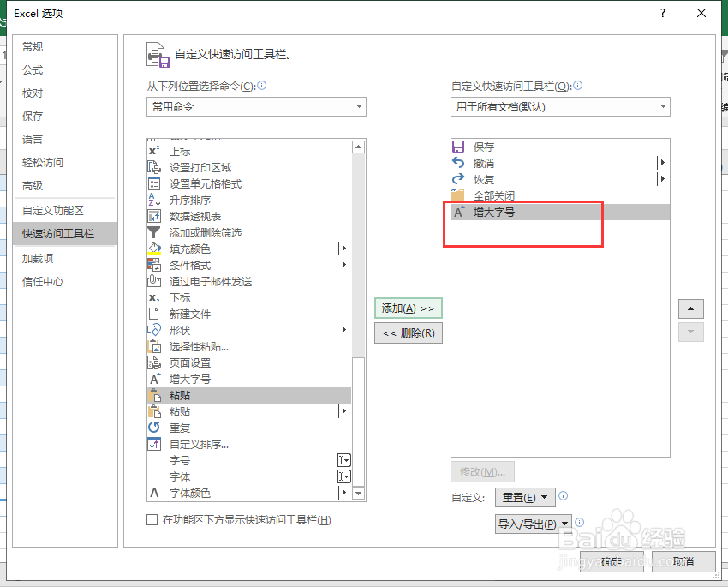Expand the 填充颜色 submenu arrow
This screenshot has height=587, width=728.
tap(343, 249)
